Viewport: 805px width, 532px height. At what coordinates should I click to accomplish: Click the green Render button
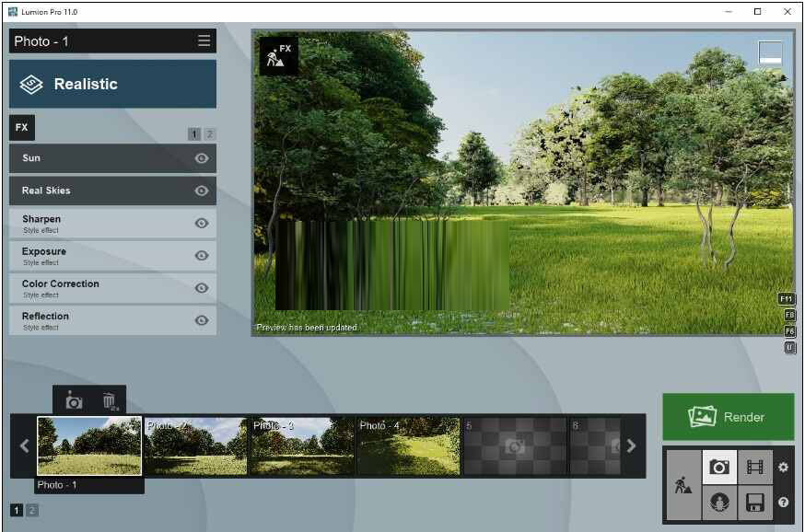pyautogui.click(x=728, y=417)
